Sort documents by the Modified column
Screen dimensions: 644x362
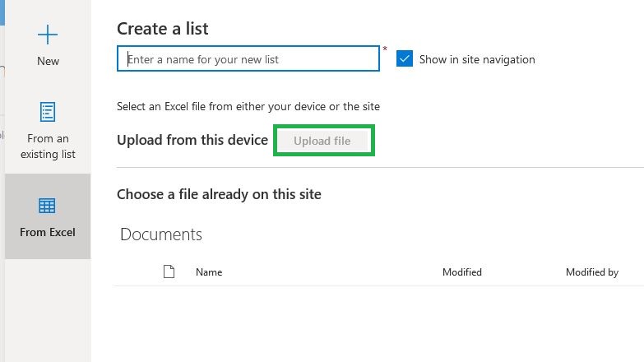462,272
